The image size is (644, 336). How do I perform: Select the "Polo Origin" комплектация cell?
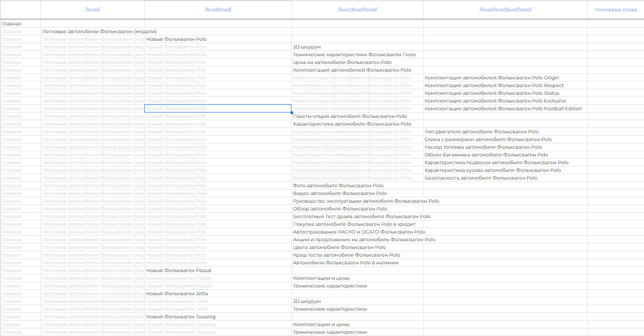(x=505, y=78)
